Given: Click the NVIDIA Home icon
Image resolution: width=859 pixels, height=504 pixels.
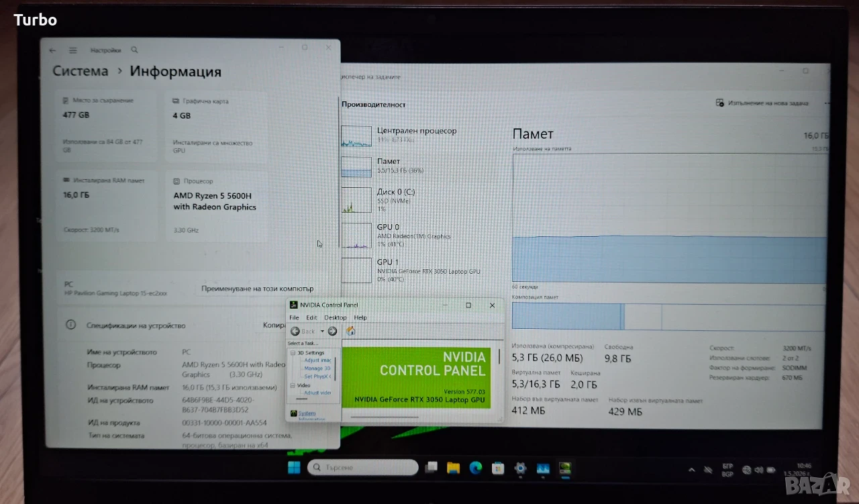Looking at the screenshot, I should click(350, 331).
